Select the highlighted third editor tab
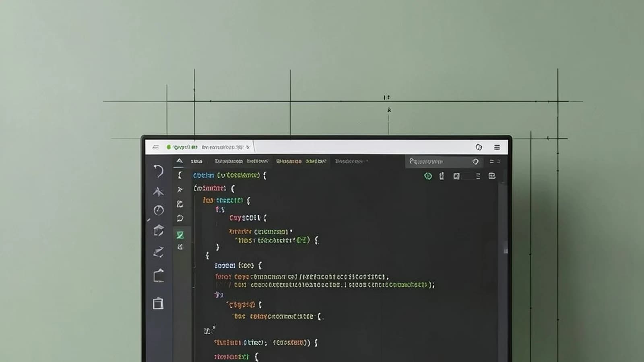The height and width of the screenshot is (362, 644). pyautogui.click(x=301, y=161)
